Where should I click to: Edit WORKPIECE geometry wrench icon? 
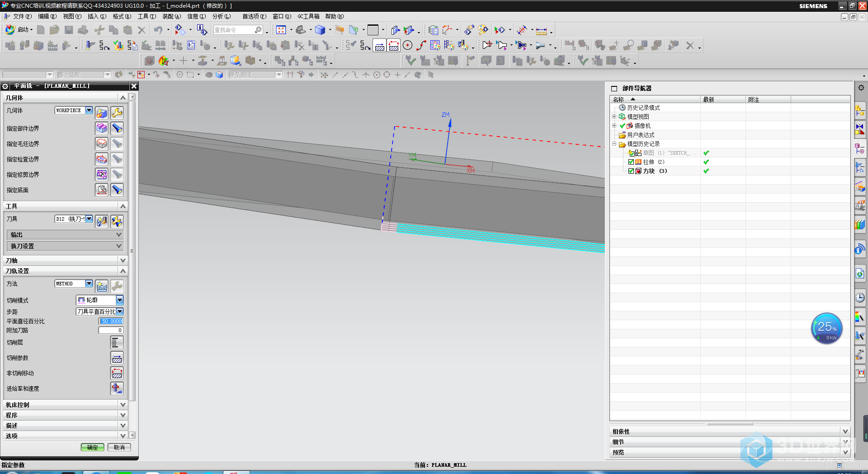coord(117,113)
